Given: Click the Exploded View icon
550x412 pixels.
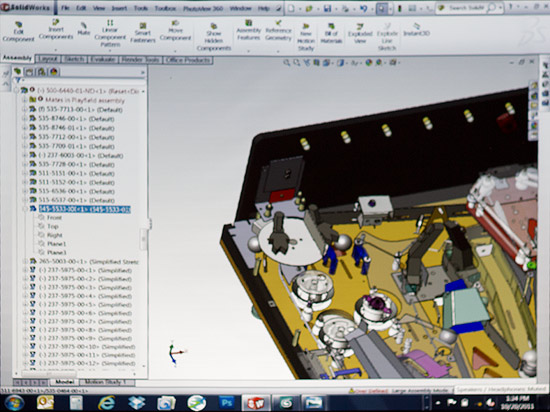Looking at the screenshot, I should [360, 33].
